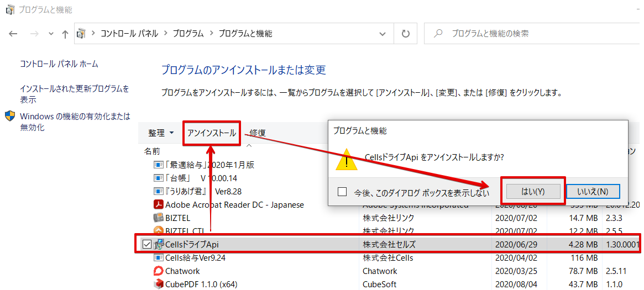
Task: Select the Adobe Acrobat Reader DC - Japanese name
Action: (x=234, y=204)
